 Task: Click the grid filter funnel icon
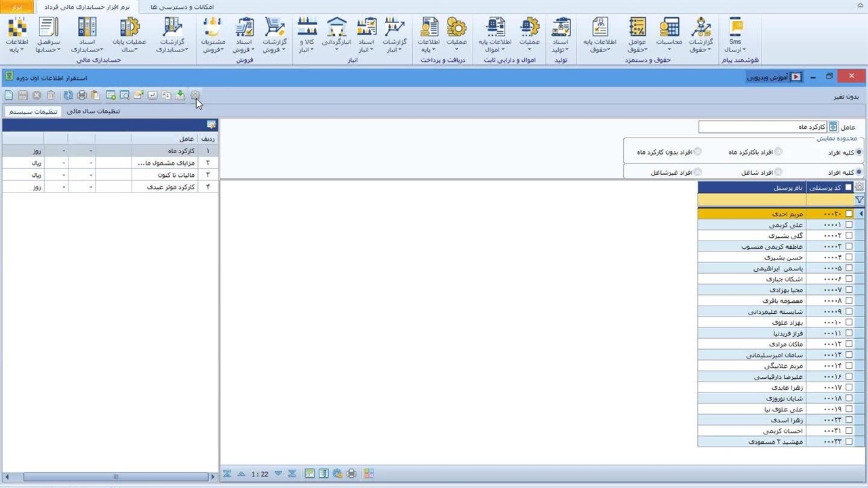click(859, 201)
